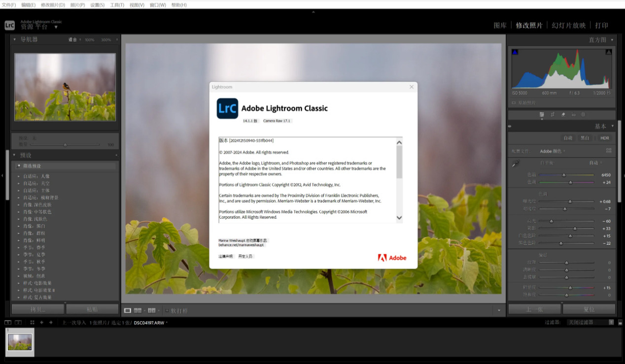Viewport: 625px width, 364px height.
Task: Pick the white balance eyedropper tool
Action: (x=516, y=164)
